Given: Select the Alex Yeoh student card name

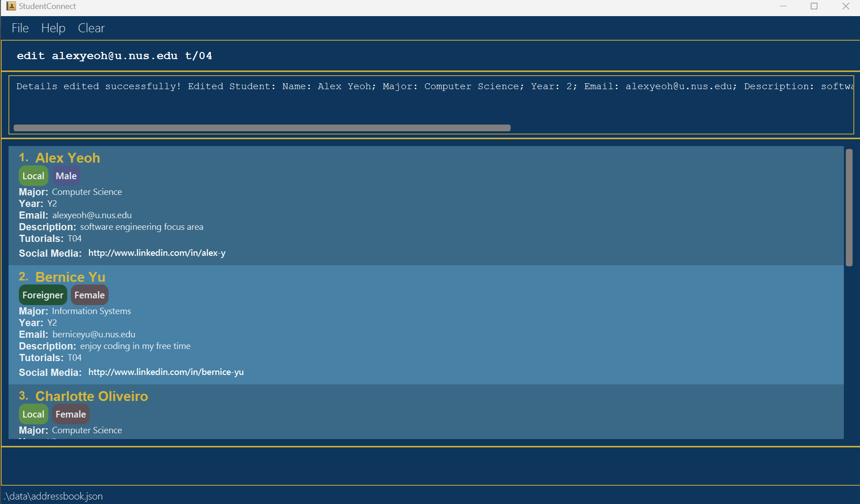Looking at the screenshot, I should click(x=68, y=158).
